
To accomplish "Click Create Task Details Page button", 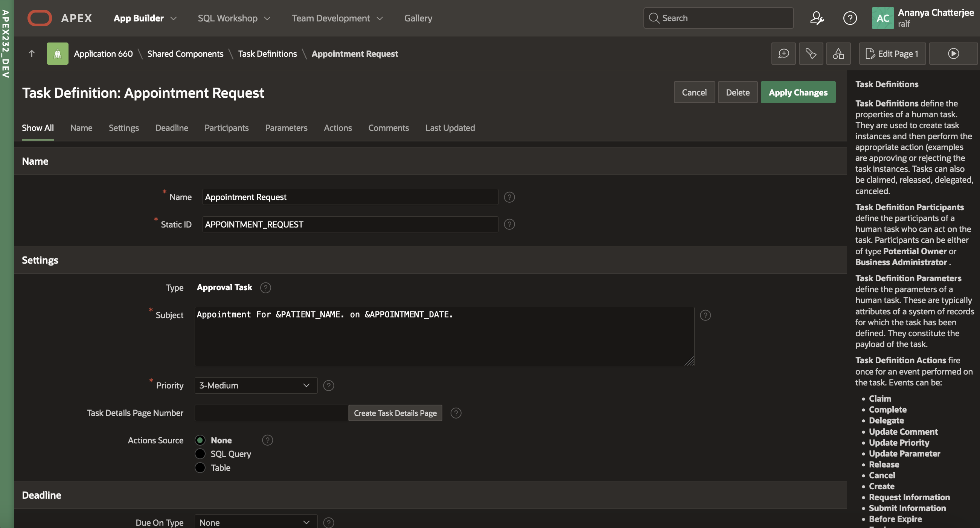I will [395, 413].
